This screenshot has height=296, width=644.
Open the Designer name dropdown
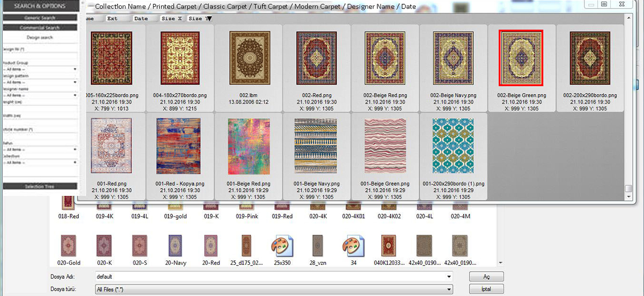tap(40, 95)
